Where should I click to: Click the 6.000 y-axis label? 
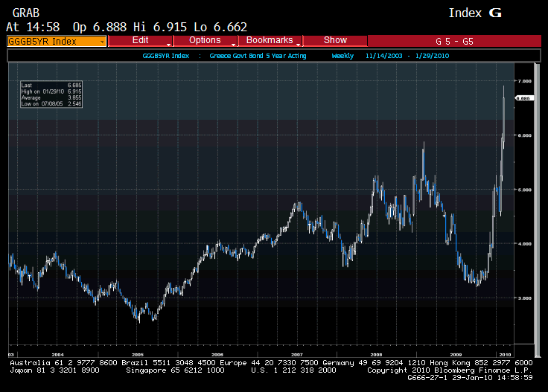[525, 135]
